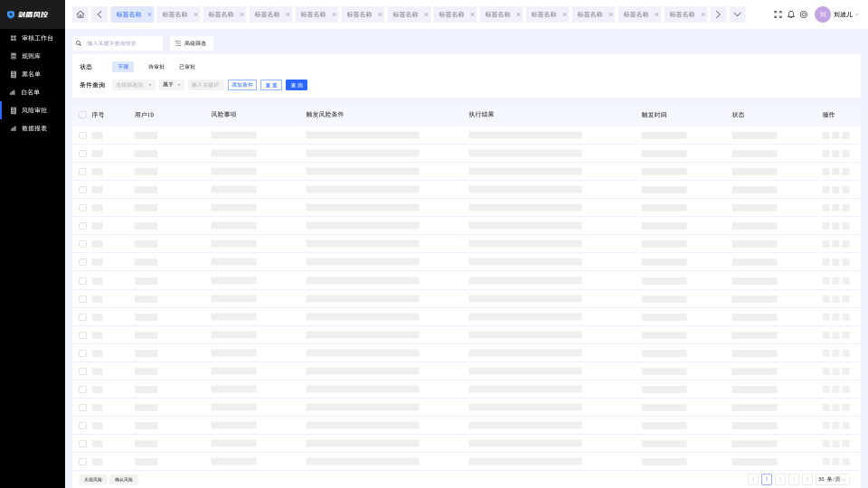Open the 属于 operator dropdown

[172, 85]
